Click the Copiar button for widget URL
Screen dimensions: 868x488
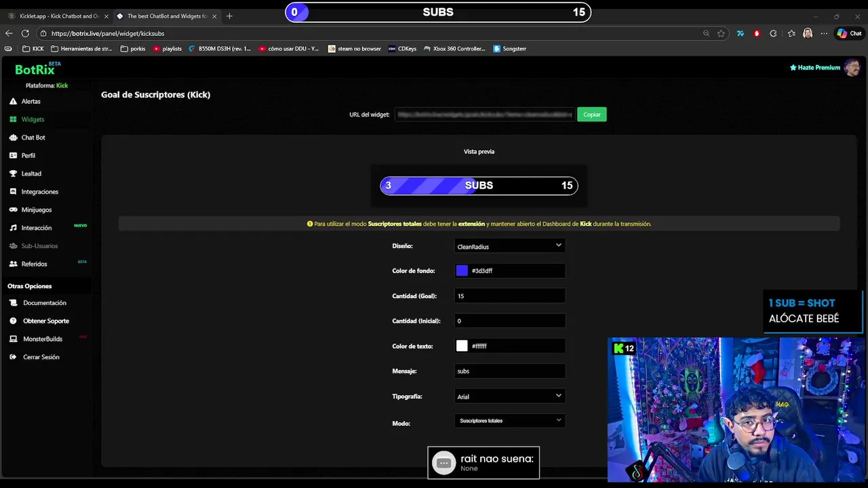(x=592, y=115)
